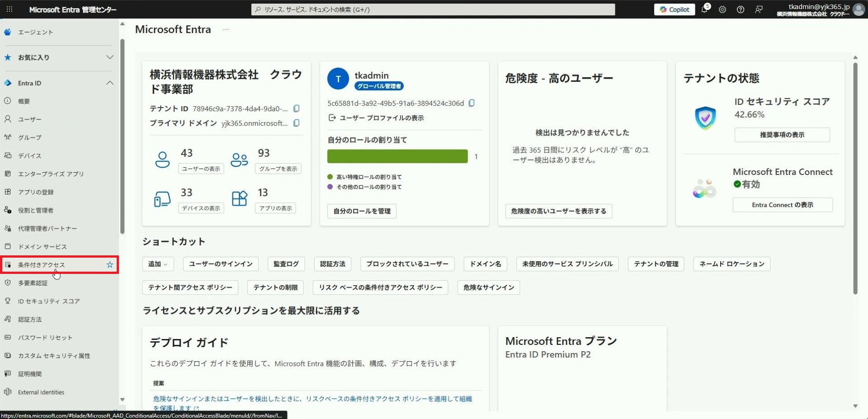Viewport: 868px width, 419px height.
Task: Copy the primary domain name
Action: coord(297,123)
